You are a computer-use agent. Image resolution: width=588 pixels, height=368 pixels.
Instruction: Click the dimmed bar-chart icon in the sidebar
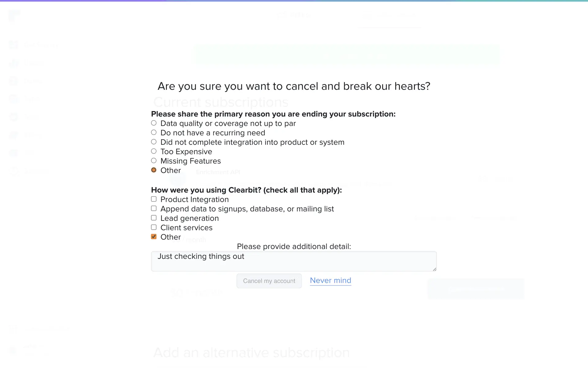(x=13, y=63)
